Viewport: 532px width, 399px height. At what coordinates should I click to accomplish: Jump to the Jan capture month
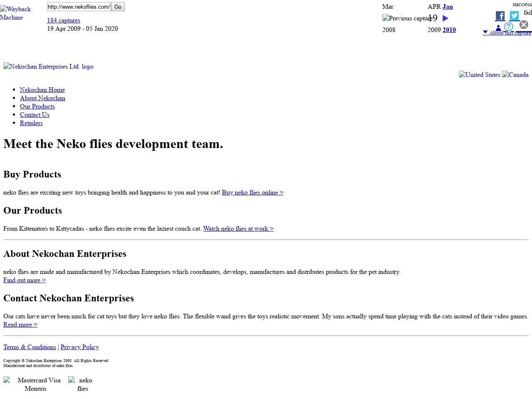coord(448,7)
